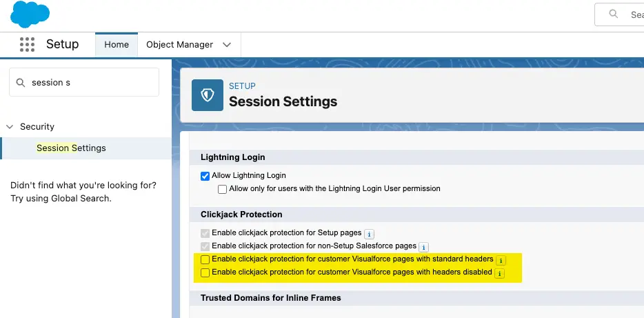The image size is (644, 318).
Task: Click info icon beside non-Setup Salesforce pages option
Action: point(424,246)
